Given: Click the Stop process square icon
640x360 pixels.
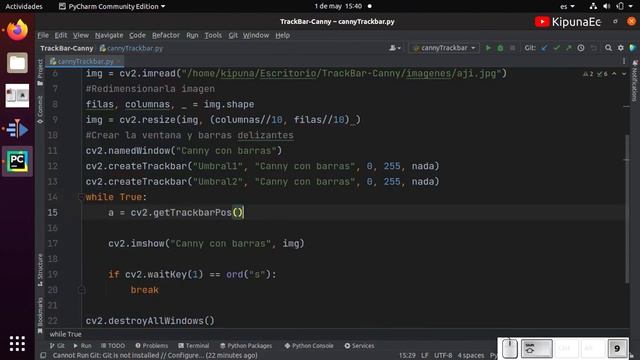Looking at the screenshot, I should 512,48.
